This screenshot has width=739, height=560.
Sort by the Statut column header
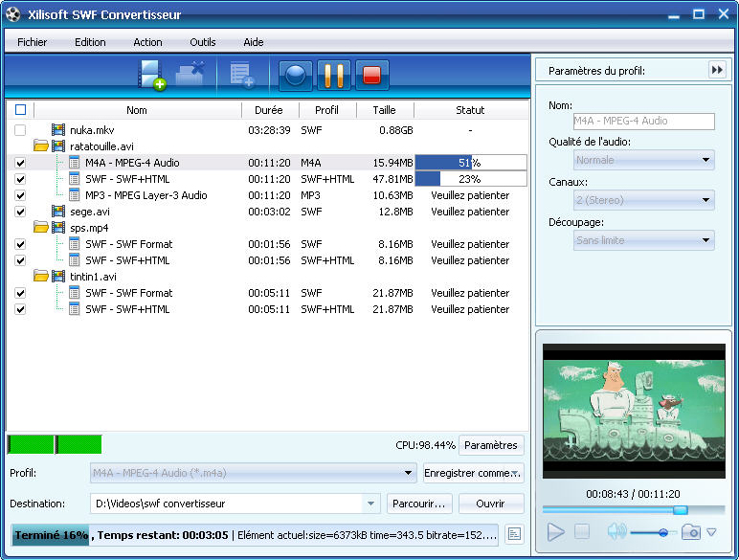(x=470, y=110)
